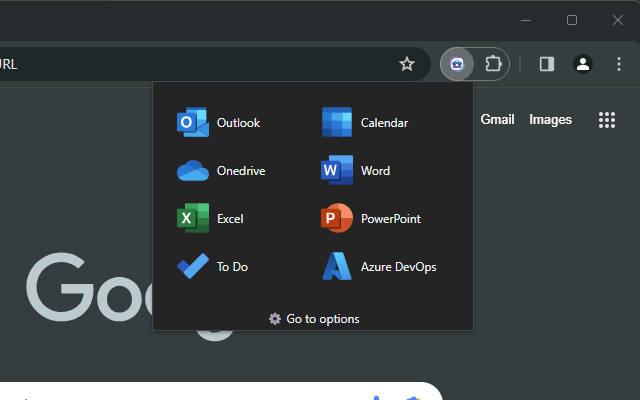Launch the Azure DevOps icon
640x400 pixels.
click(337, 266)
